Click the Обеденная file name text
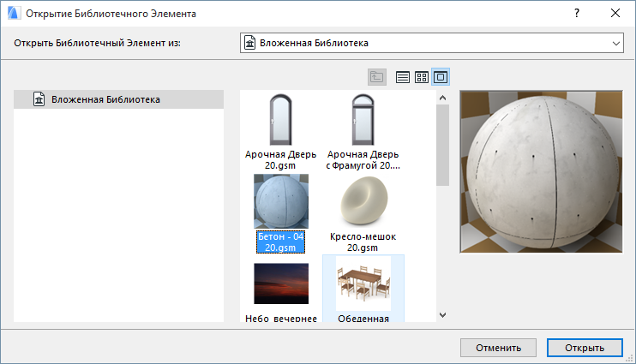This screenshot has height=364, width=636. 363,319
